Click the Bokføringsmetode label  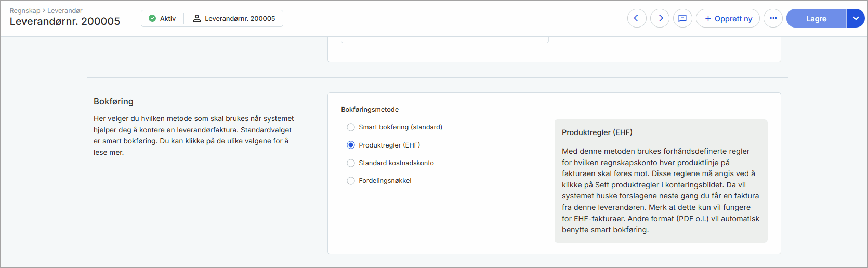pyautogui.click(x=370, y=110)
